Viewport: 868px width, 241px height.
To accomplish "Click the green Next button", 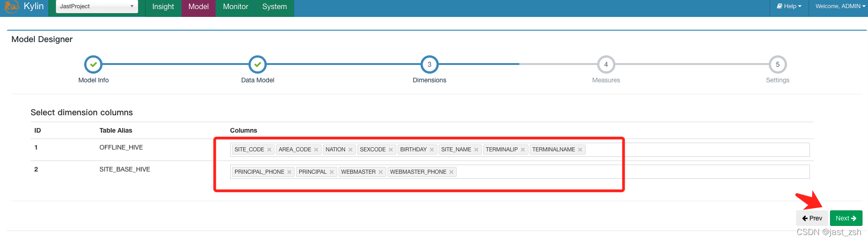I will tap(846, 218).
